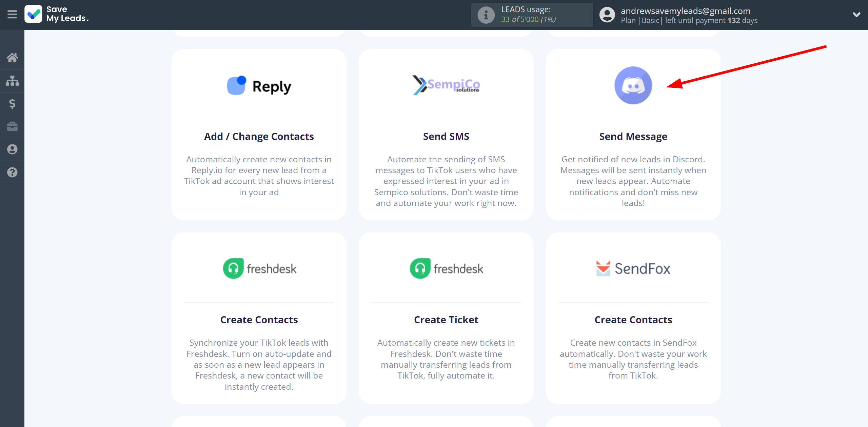Click the account avatar icon
The image size is (868, 427).
[607, 15]
